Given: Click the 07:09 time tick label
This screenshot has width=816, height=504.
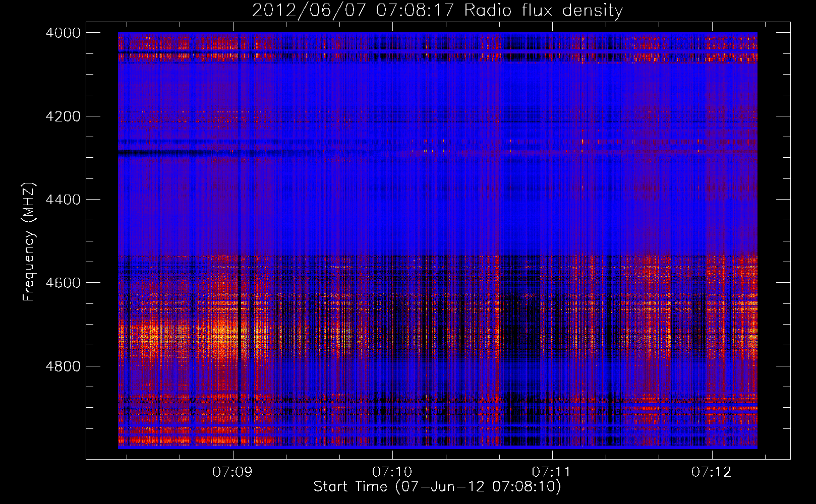Looking at the screenshot, I should [232, 472].
